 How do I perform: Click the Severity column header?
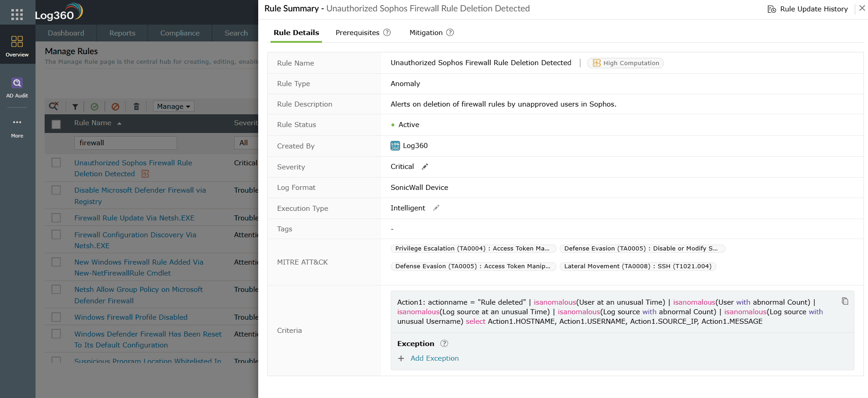click(x=246, y=123)
